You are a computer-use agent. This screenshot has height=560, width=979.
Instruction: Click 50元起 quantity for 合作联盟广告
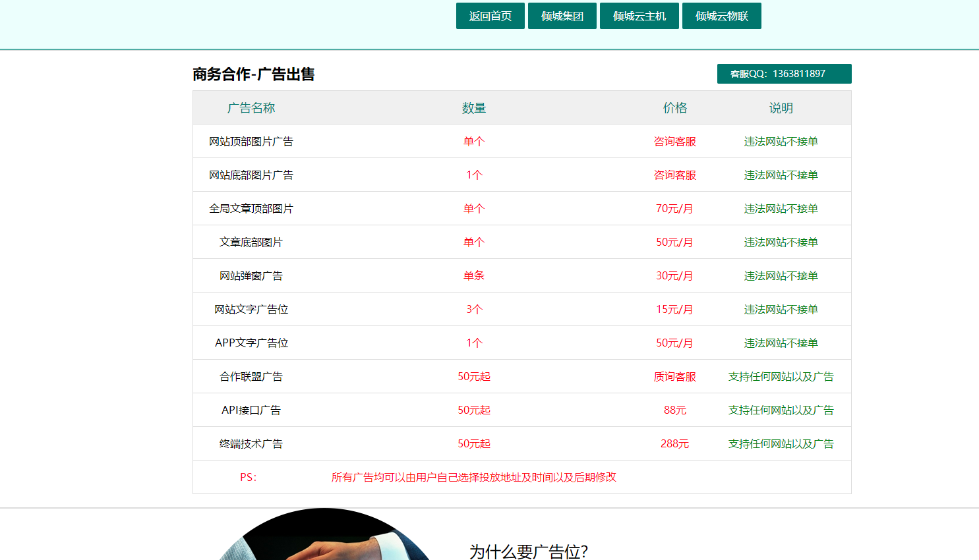pyautogui.click(x=474, y=377)
